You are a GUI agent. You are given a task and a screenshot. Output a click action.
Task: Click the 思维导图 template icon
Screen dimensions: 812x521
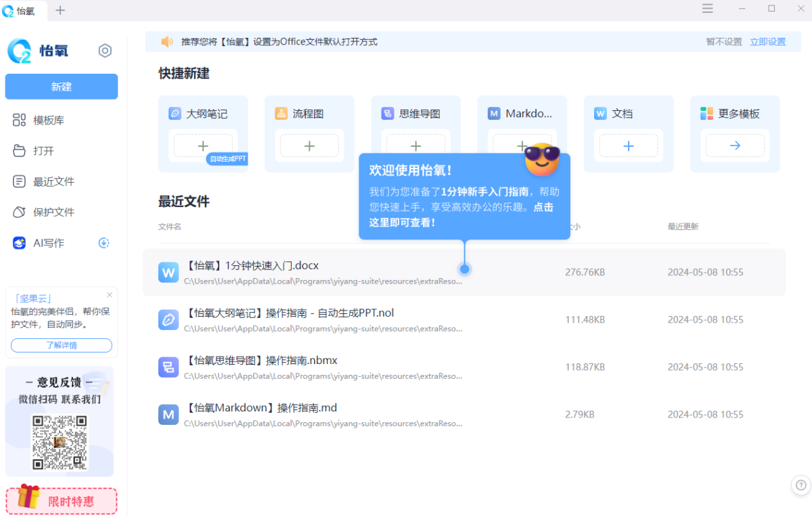pos(388,114)
